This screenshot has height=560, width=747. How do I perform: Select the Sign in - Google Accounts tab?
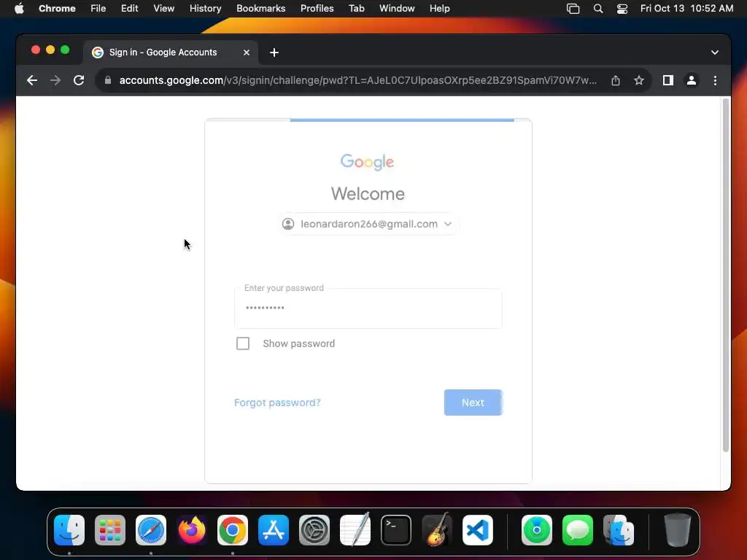171,52
